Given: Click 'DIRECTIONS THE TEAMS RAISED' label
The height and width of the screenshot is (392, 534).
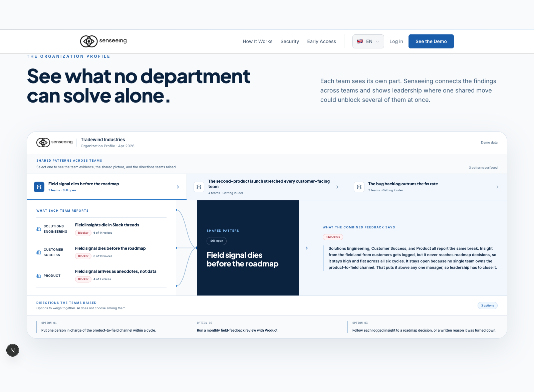Looking at the screenshot, I should click(x=66, y=303).
